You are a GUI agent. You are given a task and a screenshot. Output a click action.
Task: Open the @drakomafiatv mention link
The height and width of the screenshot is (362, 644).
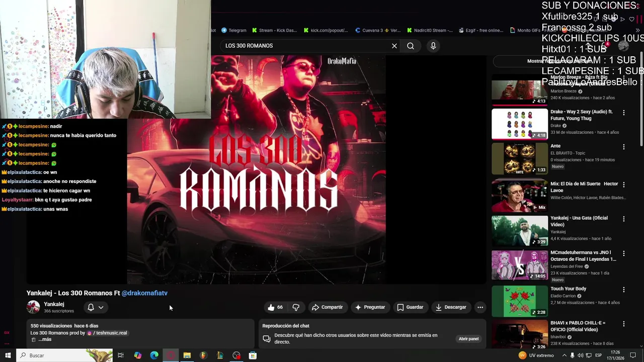144,293
